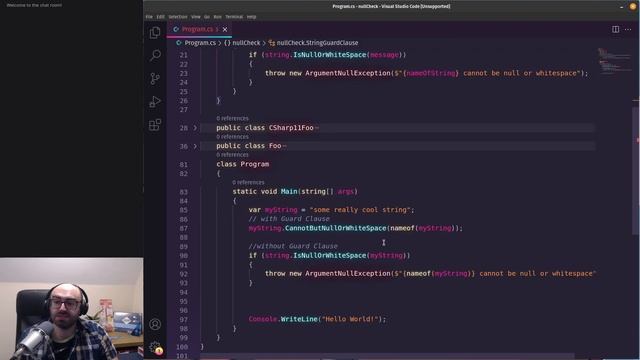
Task: Click Console.WriteLine on line 97
Action: coord(283,319)
